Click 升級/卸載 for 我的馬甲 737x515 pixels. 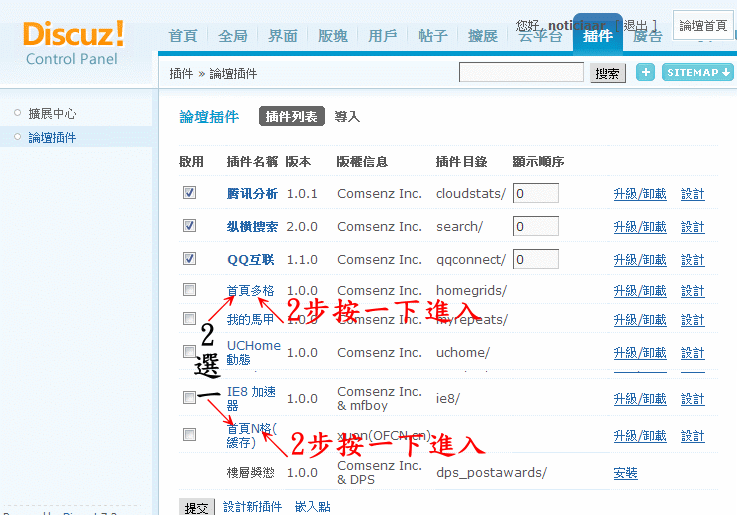pos(640,320)
